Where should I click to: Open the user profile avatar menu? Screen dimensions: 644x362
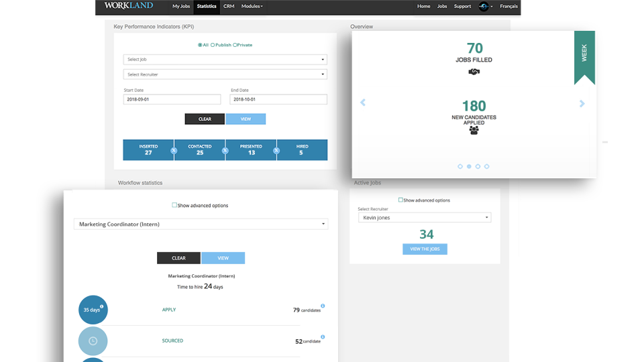tap(486, 6)
